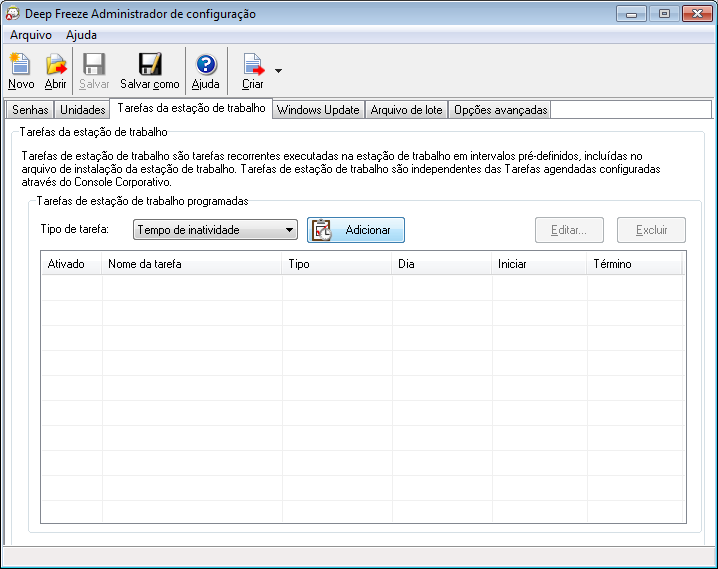
Task: Switch to the Senhas tab
Action: [x=30, y=110]
